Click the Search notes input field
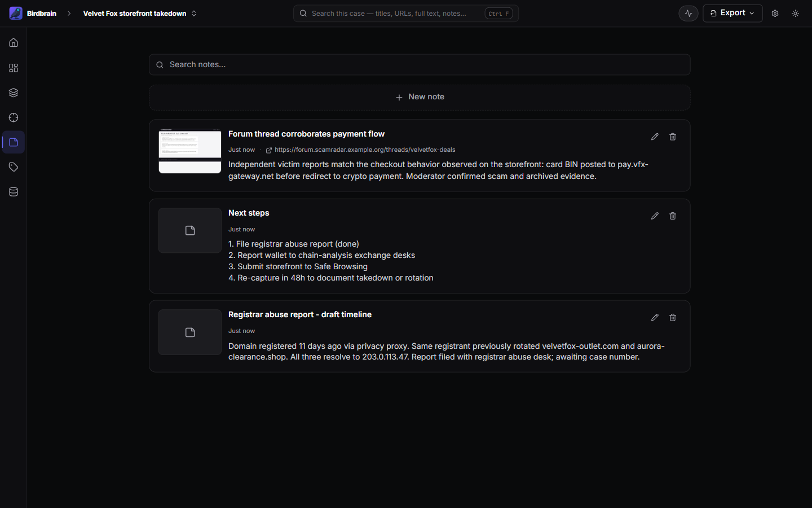Image resolution: width=812 pixels, height=508 pixels. [420, 64]
